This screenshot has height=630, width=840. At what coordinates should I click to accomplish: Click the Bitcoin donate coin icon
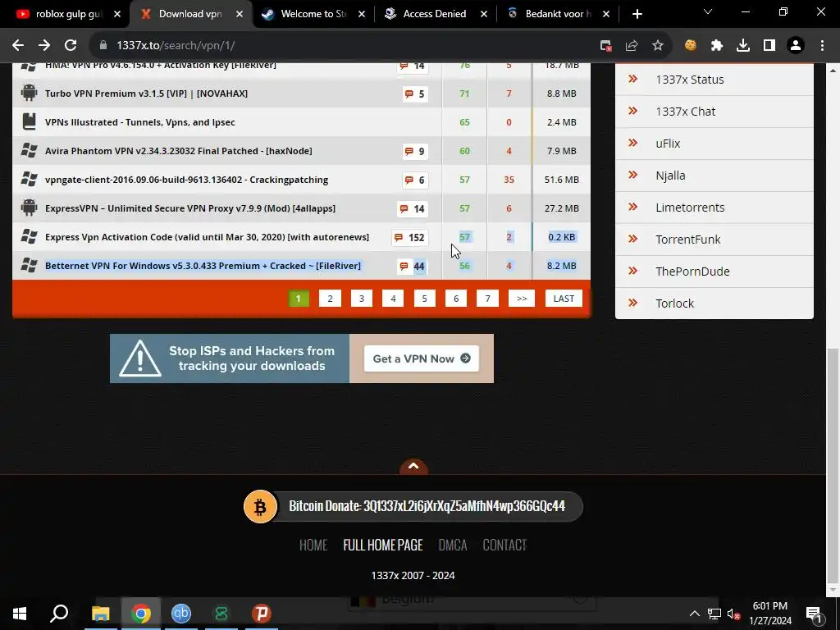(260, 506)
